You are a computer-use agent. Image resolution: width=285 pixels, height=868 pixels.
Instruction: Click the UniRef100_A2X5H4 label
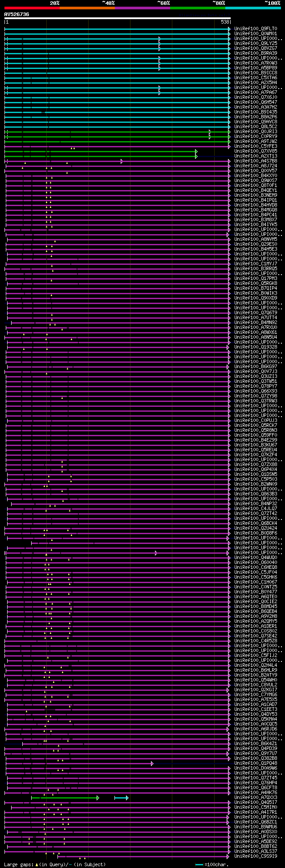[x=256, y=82]
